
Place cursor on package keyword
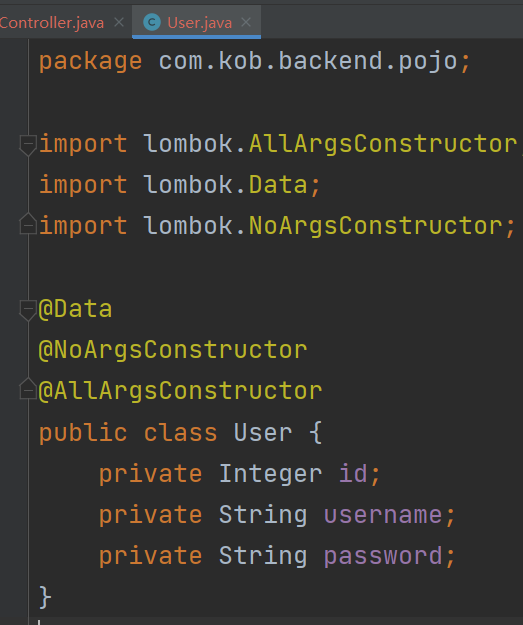pos(90,62)
